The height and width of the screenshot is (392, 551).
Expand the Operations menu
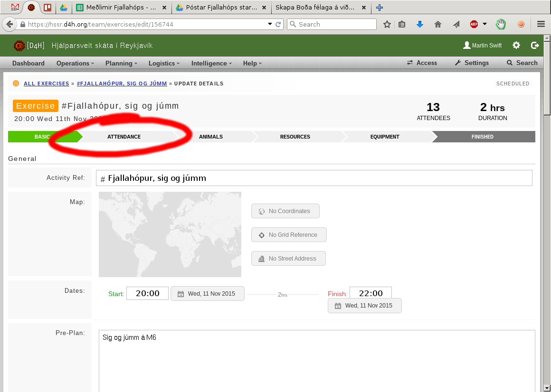coord(75,63)
